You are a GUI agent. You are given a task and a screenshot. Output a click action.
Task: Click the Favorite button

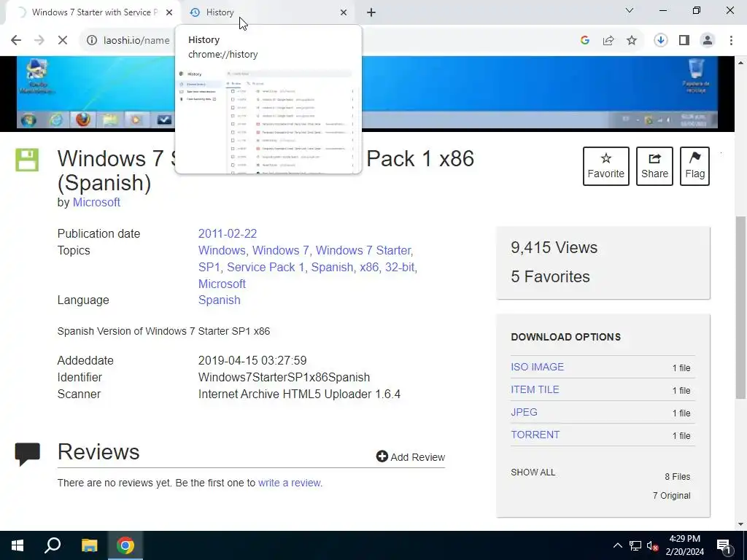606,166
